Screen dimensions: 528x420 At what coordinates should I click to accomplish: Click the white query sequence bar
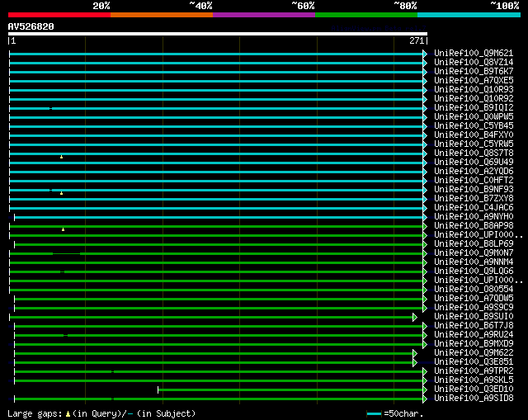click(218, 34)
